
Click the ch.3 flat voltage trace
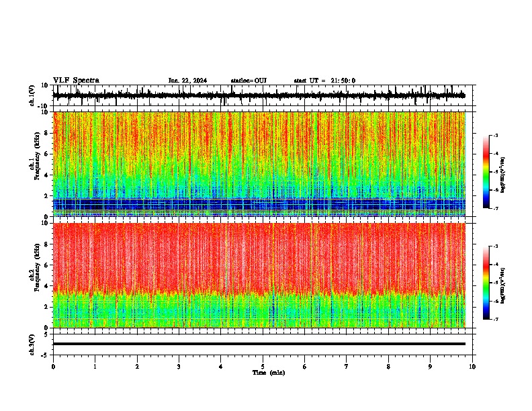(259, 344)
